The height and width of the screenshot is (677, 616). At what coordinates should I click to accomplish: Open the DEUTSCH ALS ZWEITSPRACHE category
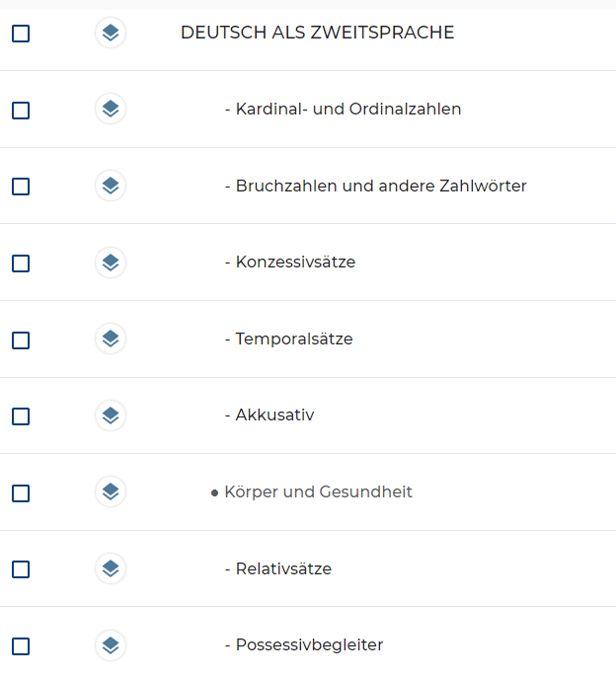click(317, 34)
